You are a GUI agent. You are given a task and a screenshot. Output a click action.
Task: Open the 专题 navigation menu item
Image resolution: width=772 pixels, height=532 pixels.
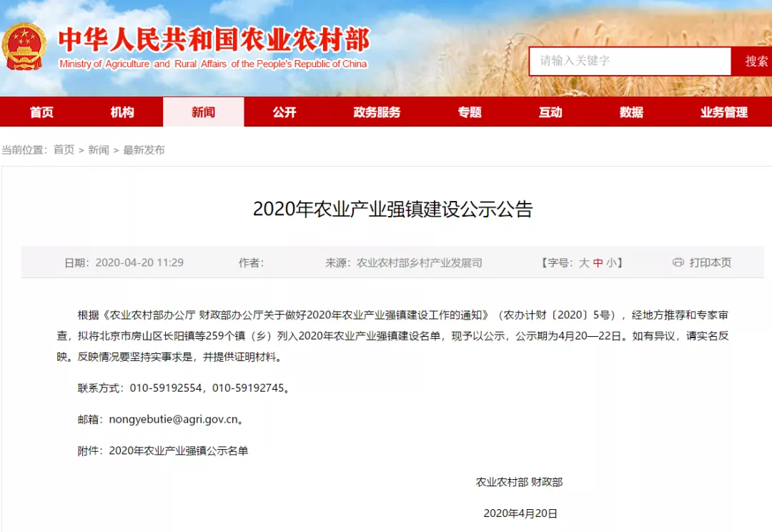(x=470, y=112)
